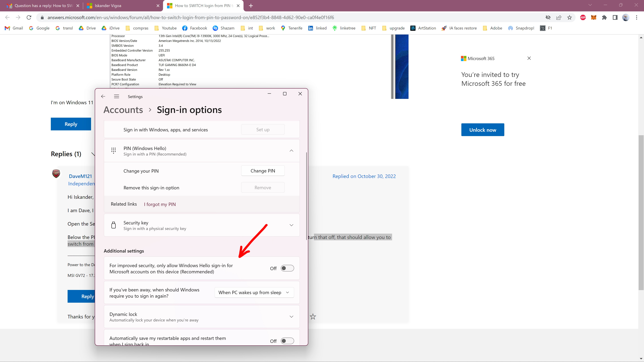Image resolution: width=644 pixels, height=362 pixels.
Task: Toggle Windows Hello only sign-in switch
Action: pyautogui.click(x=287, y=268)
